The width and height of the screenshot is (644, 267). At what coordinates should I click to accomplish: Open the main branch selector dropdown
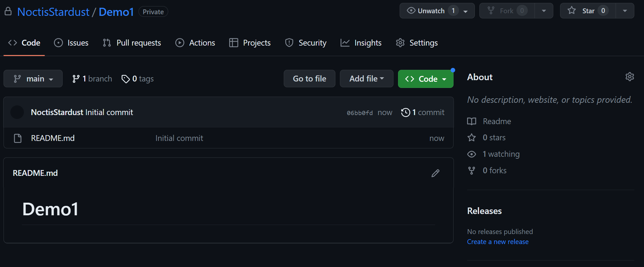(33, 79)
